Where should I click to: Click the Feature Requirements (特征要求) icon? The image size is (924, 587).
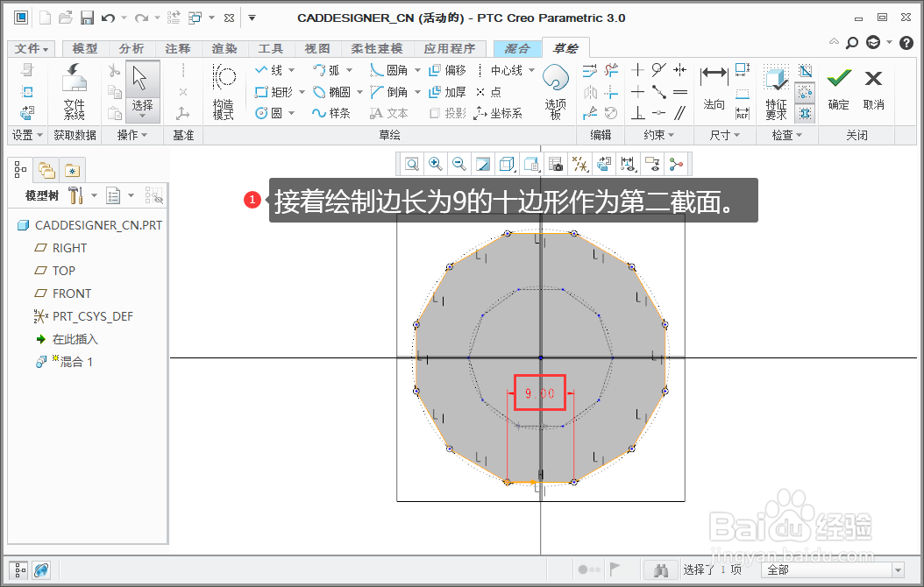[776, 91]
